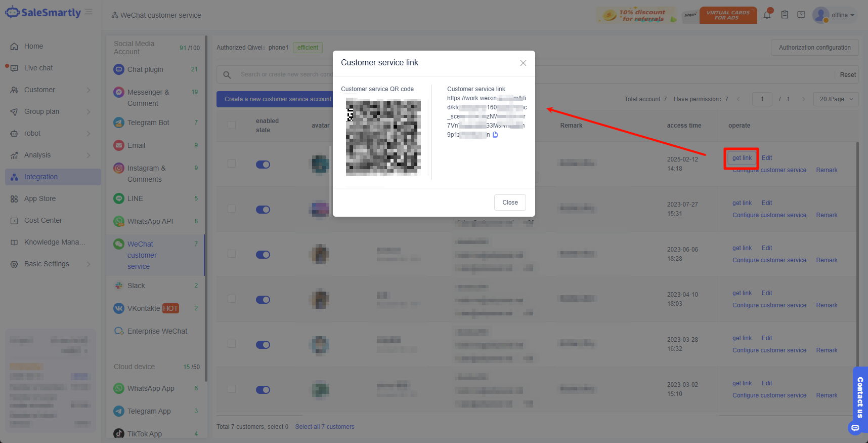Click Create a new customer service account
Viewport: 868px width, 443px height.
(x=278, y=99)
